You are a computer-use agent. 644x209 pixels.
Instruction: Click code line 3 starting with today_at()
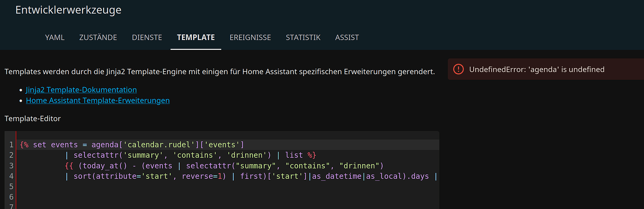[x=224, y=166]
